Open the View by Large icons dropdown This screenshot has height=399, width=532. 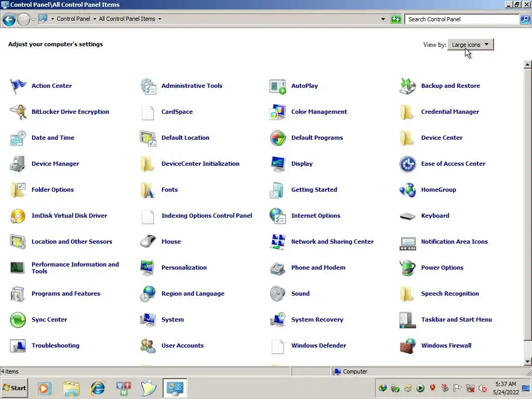(471, 45)
